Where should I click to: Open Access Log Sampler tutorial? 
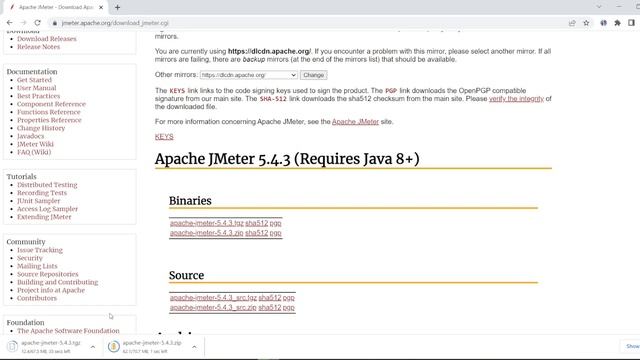[47, 209]
